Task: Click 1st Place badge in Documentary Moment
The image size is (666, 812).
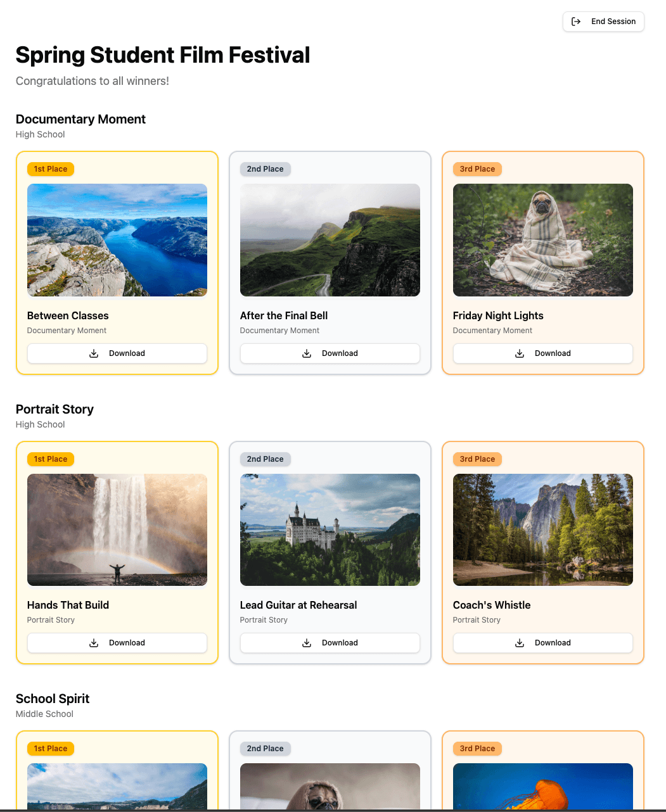Action: coord(51,169)
